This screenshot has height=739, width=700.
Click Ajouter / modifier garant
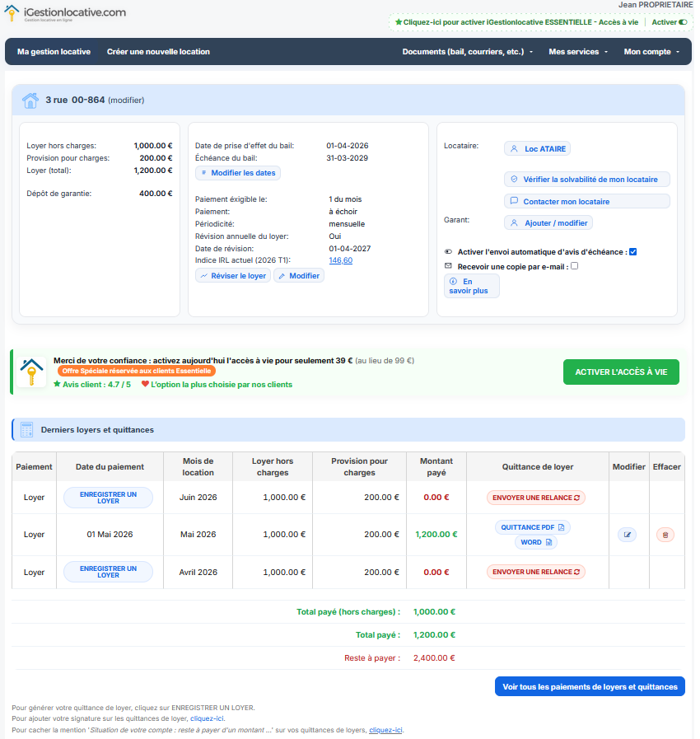[x=548, y=223]
